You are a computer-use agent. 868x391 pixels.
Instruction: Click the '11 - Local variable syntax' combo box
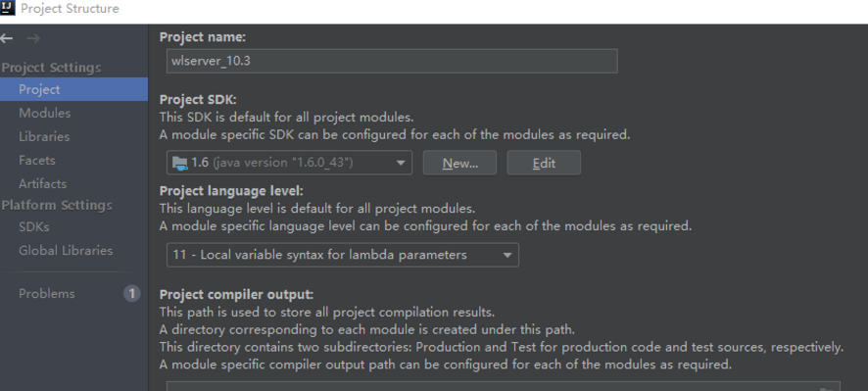(x=343, y=255)
